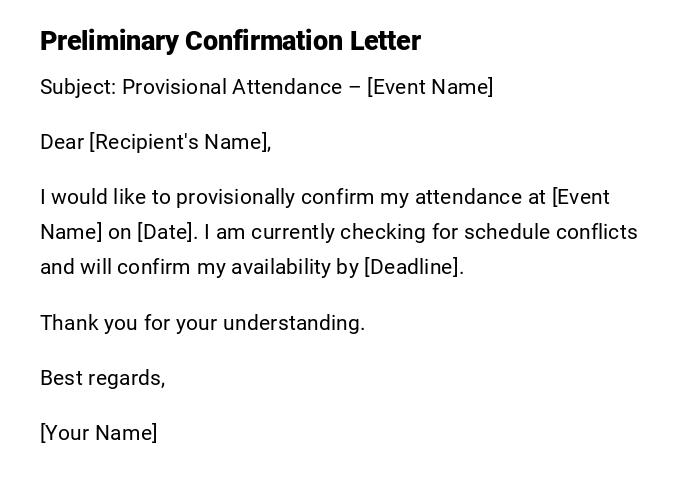Select the [Deadline] placeholder
Screen dimensions: 700x495
(413, 267)
